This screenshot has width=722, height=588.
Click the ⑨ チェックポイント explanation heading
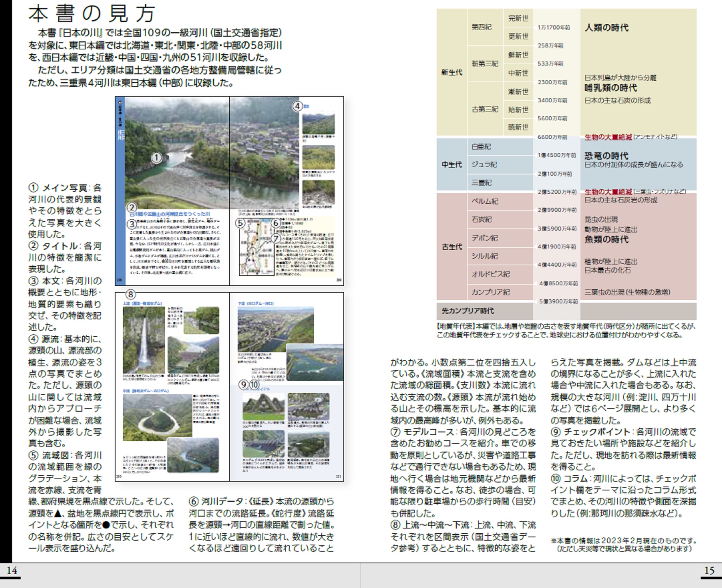pyautogui.click(x=591, y=432)
